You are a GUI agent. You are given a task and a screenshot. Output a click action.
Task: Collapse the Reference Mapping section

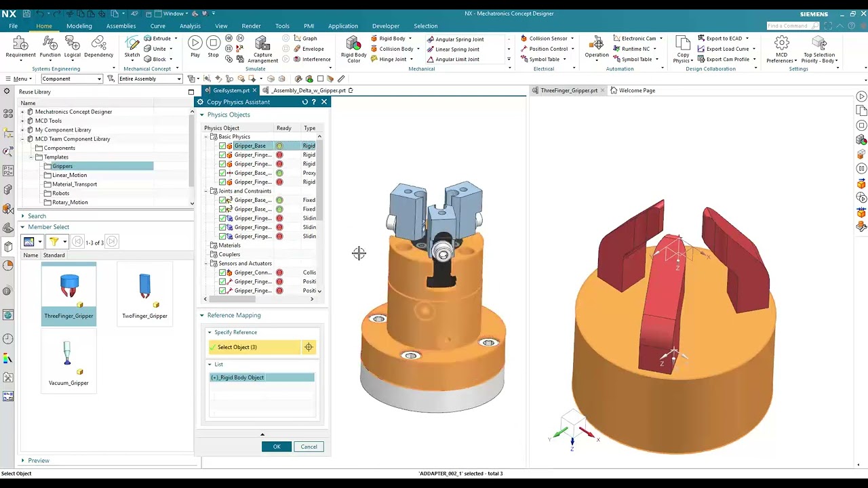[201, 315]
